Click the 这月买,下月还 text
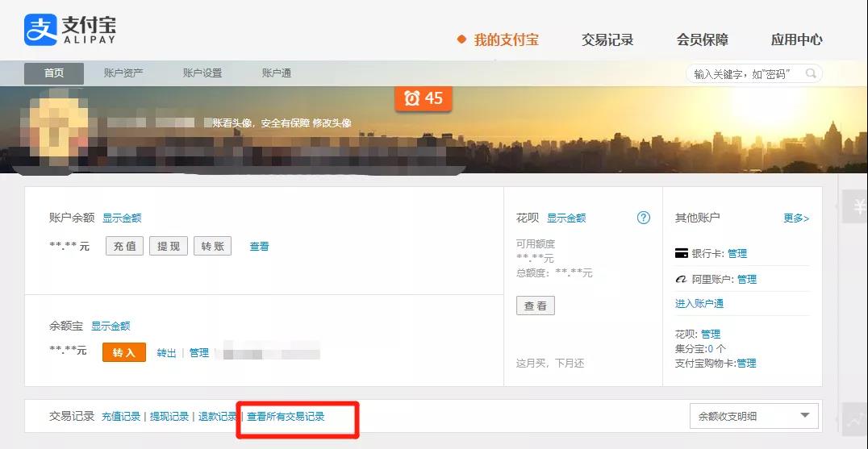The height and width of the screenshot is (449, 868). coord(550,364)
